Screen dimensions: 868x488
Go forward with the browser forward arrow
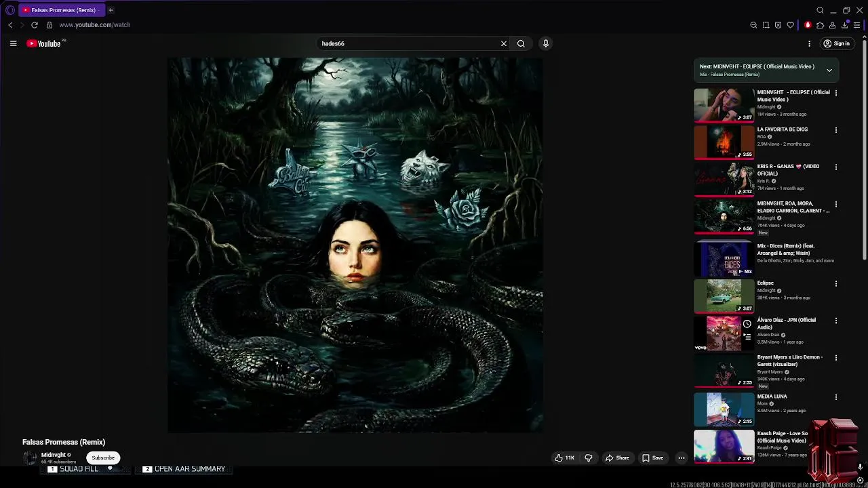click(22, 25)
